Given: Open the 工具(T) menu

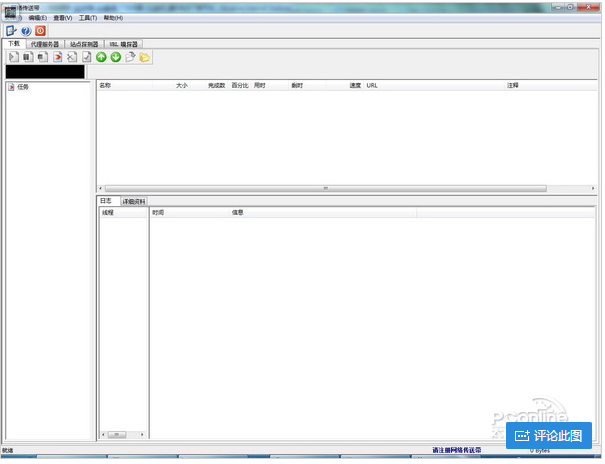Looking at the screenshot, I should 87,18.
